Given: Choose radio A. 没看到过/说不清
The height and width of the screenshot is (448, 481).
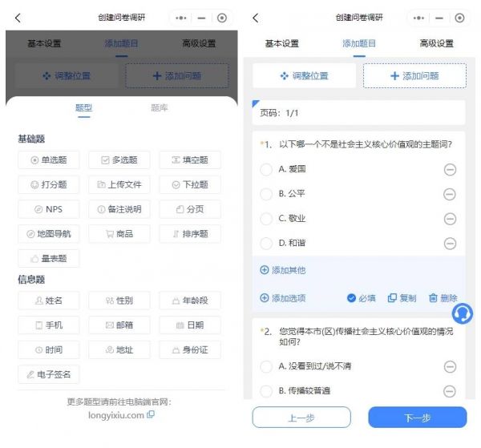Looking at the screenshot, I should coord(266,366).
